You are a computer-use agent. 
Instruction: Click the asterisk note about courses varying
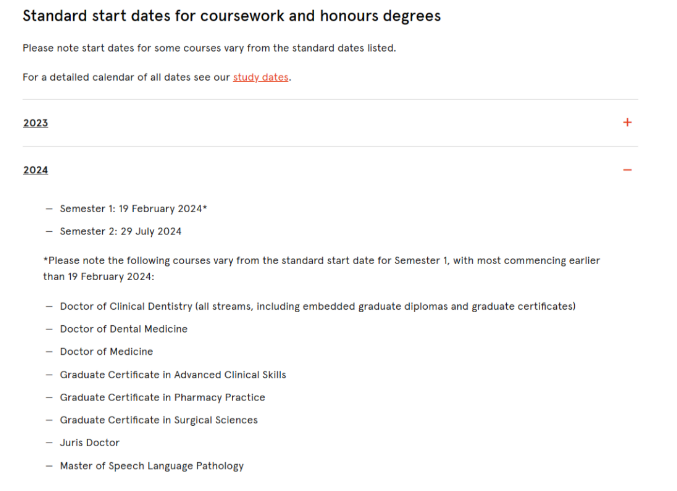321,269
